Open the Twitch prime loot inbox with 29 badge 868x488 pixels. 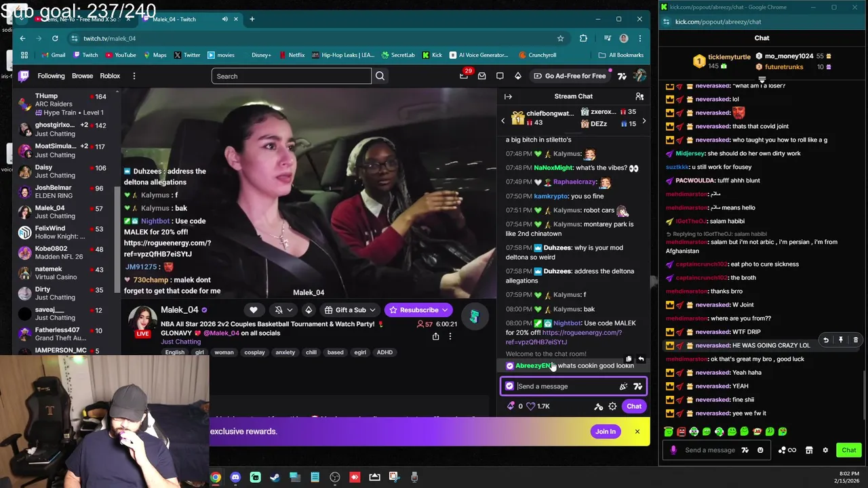coord(465,75)
